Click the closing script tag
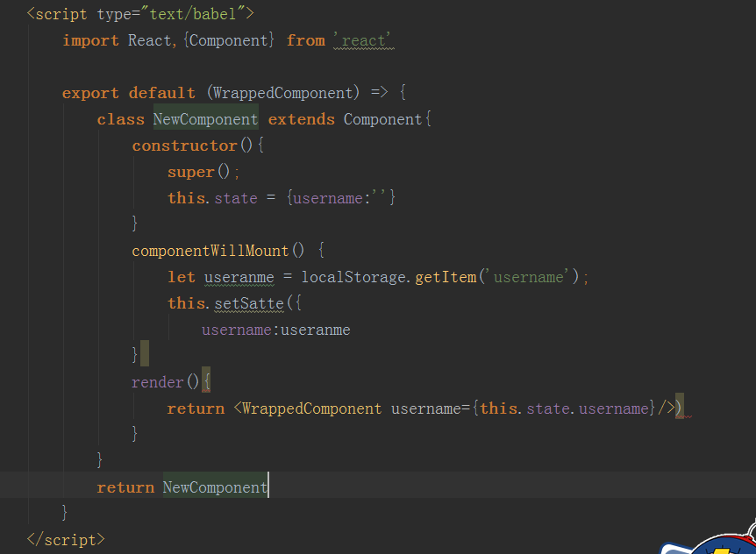 [x=66, y=539]
